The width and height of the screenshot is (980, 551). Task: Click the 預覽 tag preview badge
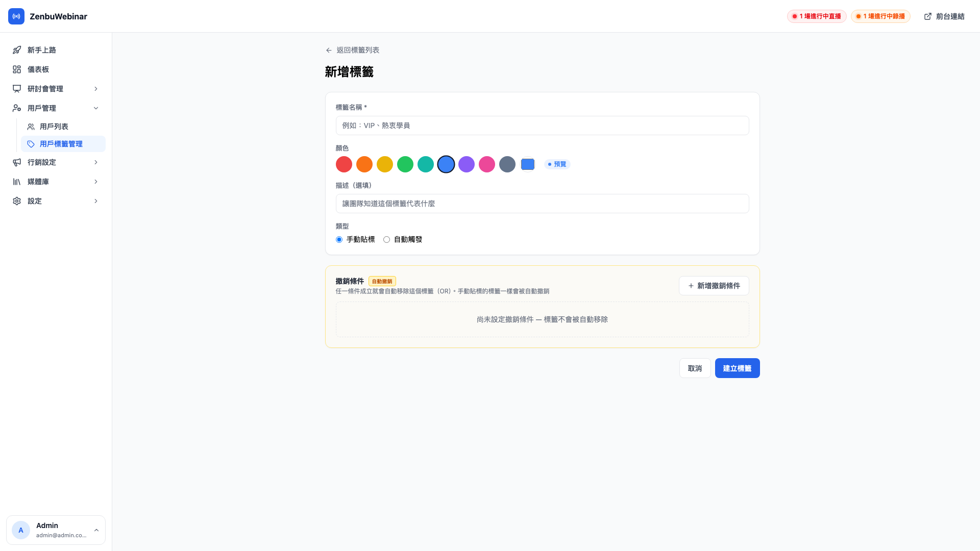click(557, 164)
